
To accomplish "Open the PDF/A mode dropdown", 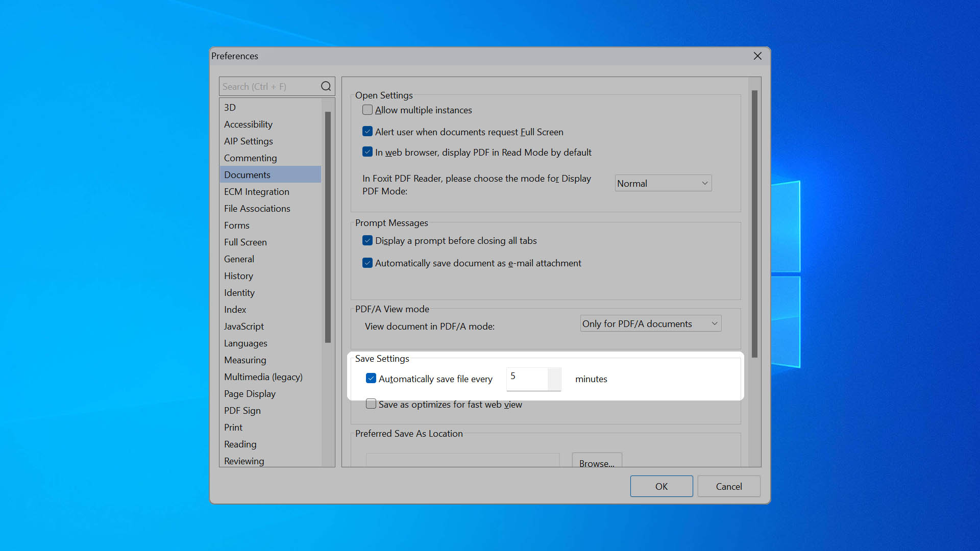I will (x=651, y=323).
